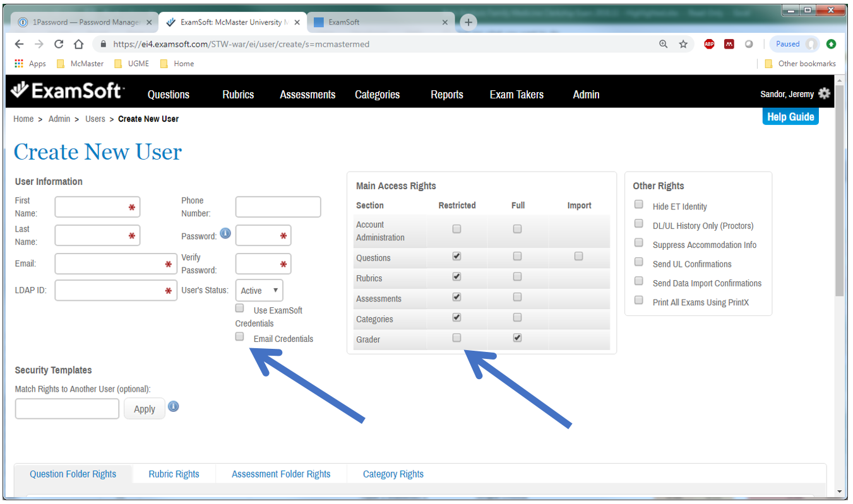Click the Apply button
This screenshot has width=853, height=504.
145,409
